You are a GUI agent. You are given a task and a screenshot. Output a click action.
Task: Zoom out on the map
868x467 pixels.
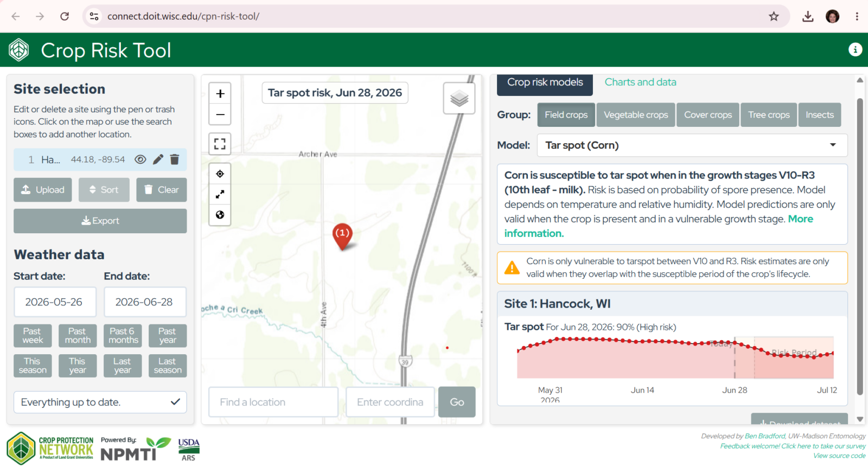coord(220,114)
